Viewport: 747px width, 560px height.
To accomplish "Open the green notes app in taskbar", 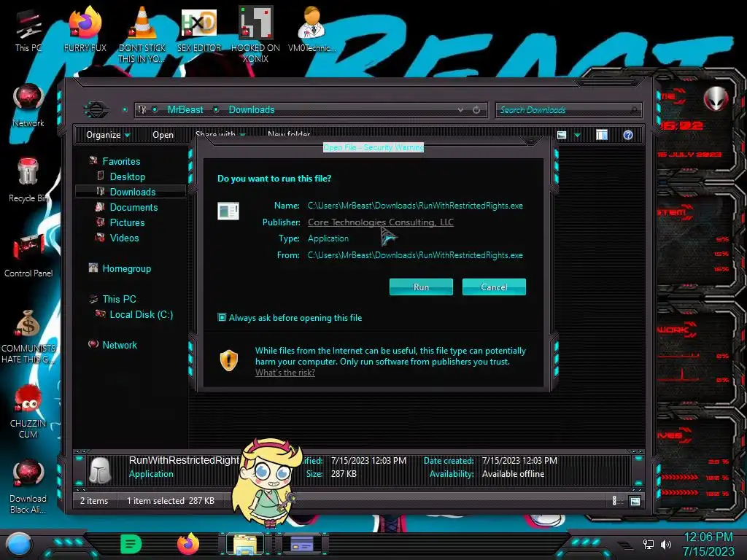I will point(131,544).
